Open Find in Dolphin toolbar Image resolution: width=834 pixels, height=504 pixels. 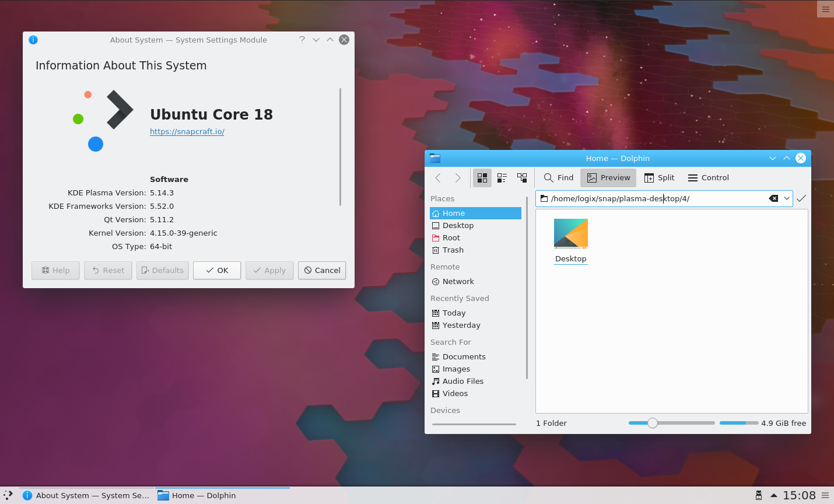tap(559, 178)
